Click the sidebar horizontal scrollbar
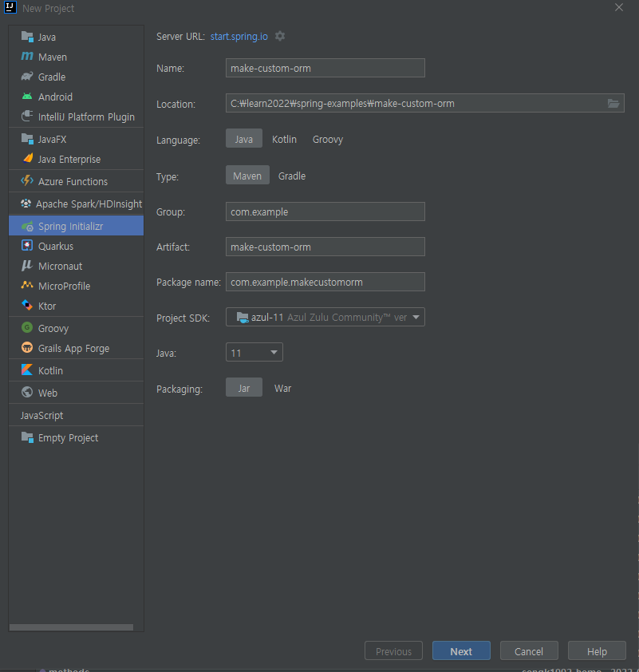Viewport: 639px width, 672px height. tap(71, 627)
